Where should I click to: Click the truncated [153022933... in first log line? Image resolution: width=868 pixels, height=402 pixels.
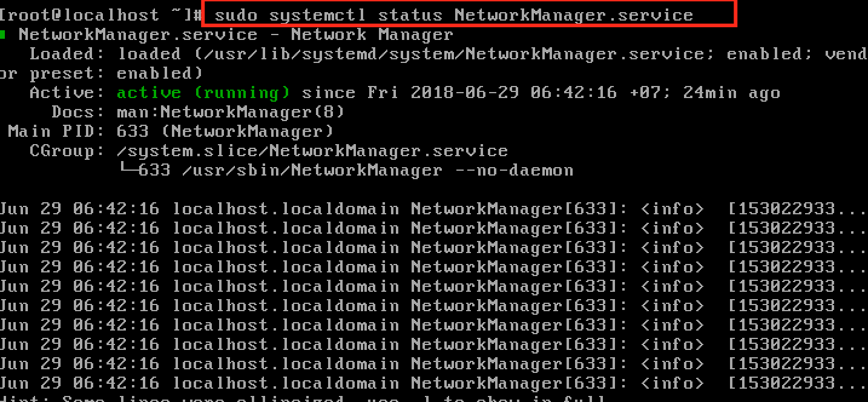[797, 209]
